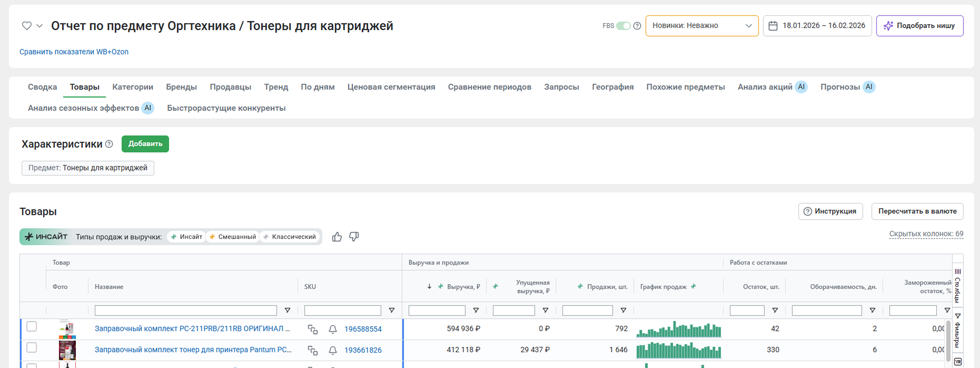Click copy icon for SKU 196588554
The width and height of the screenshot is (980, 368).
(313, 329)
